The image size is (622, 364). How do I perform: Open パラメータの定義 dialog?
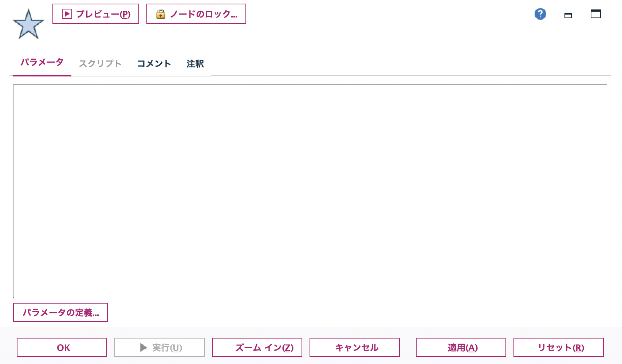point(60,312)
